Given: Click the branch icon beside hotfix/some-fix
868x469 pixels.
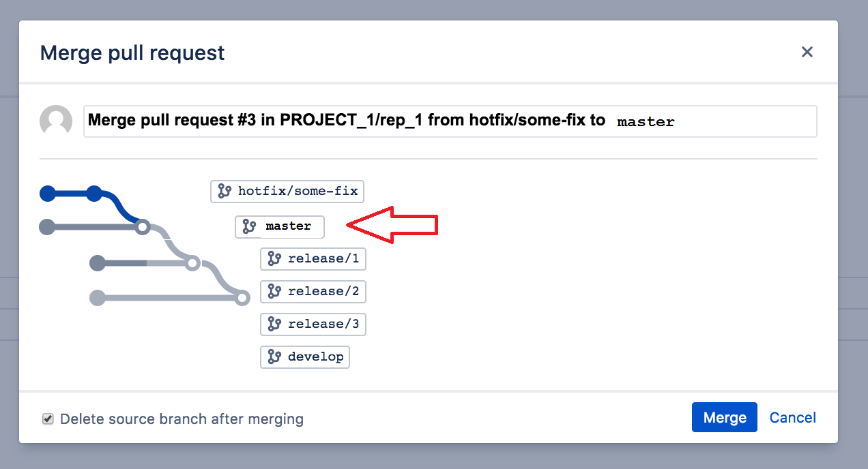Looking at the screenshot, I should click(x=225, y=192).
